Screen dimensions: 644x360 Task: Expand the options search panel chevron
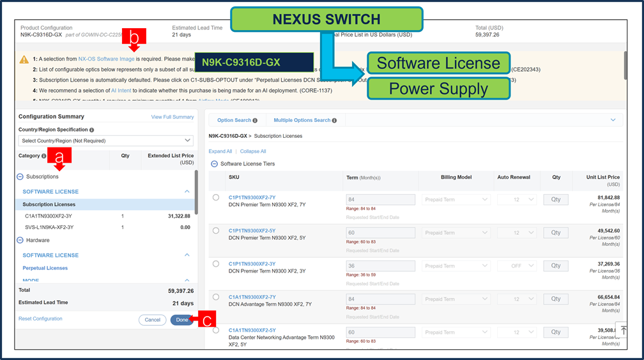tap(613, 120)
